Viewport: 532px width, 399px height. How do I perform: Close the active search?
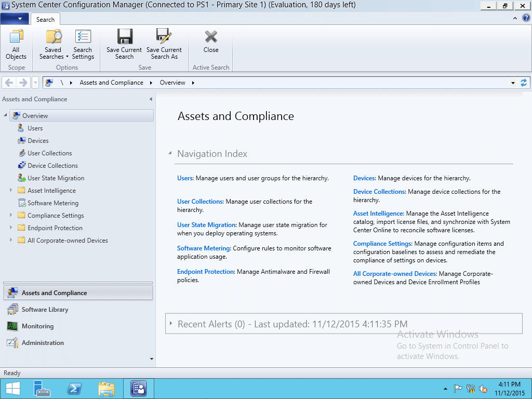(211, 42)
